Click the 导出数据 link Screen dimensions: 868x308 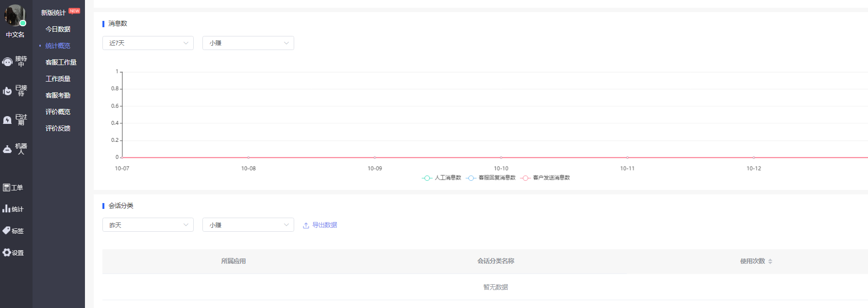324,225
